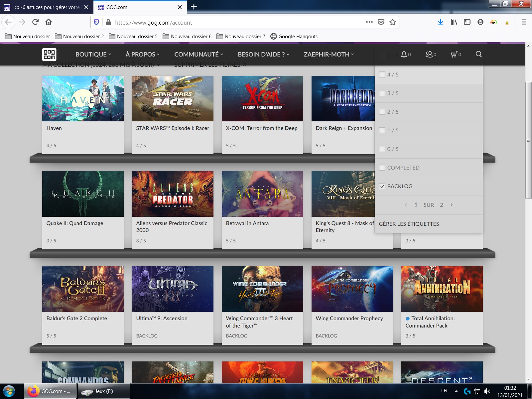Enable the COMPLETED filter checkbox
Screen dimensions: 532x399
pyautogui.click(x=382, y=168)
